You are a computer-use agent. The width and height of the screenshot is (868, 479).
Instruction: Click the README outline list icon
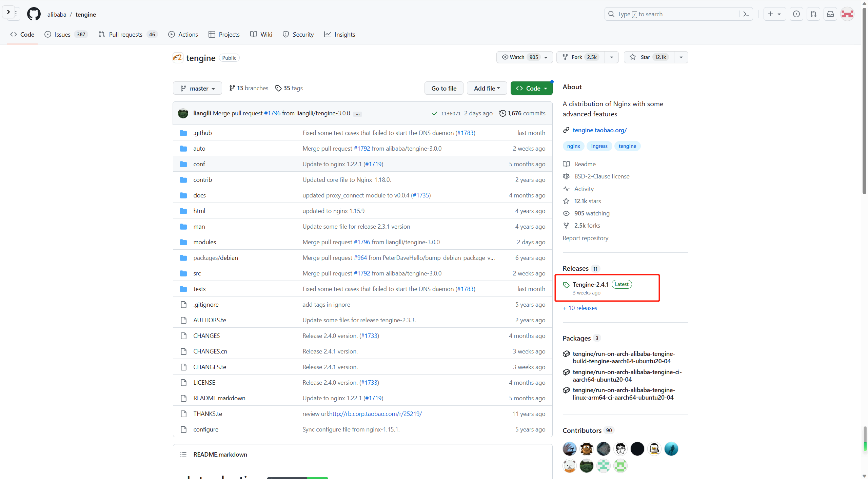183,455
